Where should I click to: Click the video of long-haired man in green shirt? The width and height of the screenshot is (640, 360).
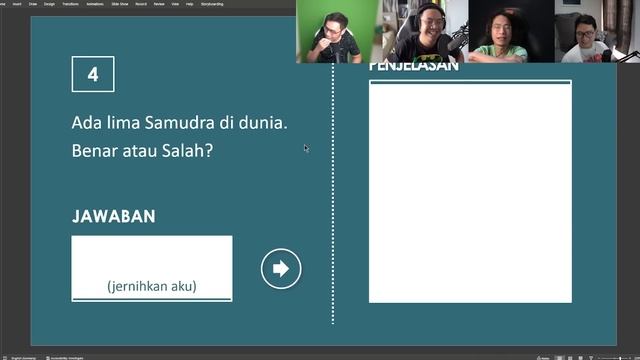click(x=511, y=31)
